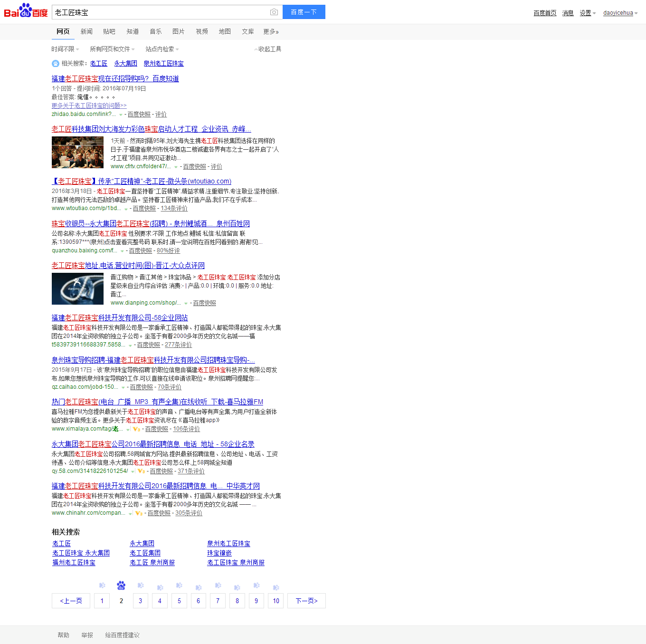
Task: Open dropdown arrow beside www.dianping.com URL
Action: coord(186,304)
